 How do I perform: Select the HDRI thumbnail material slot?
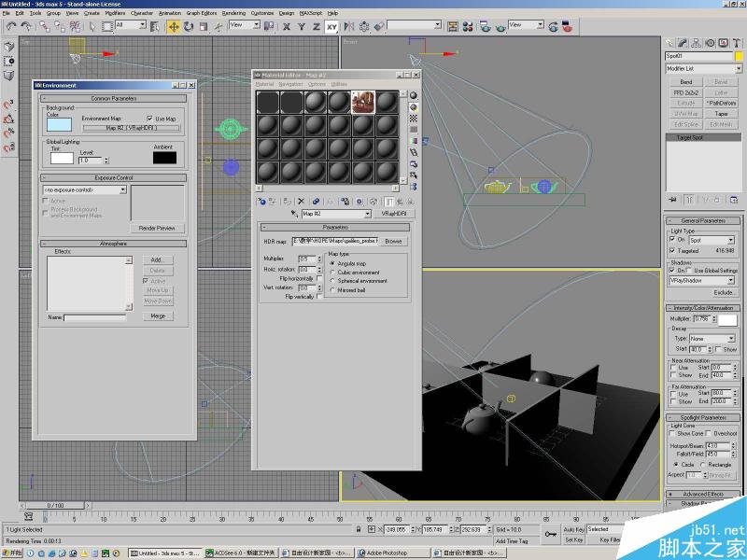click(x=363, y=102)
